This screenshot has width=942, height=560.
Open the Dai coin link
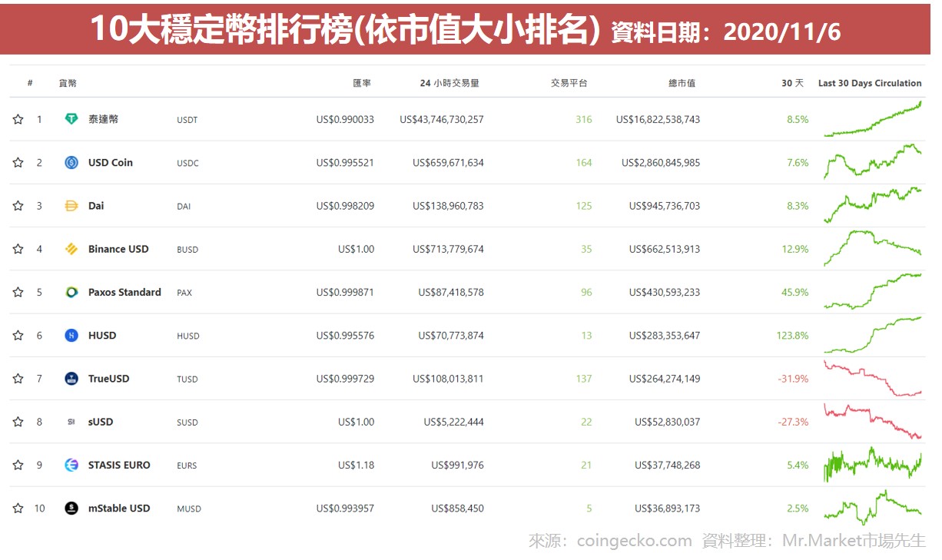tap(96, 206)
